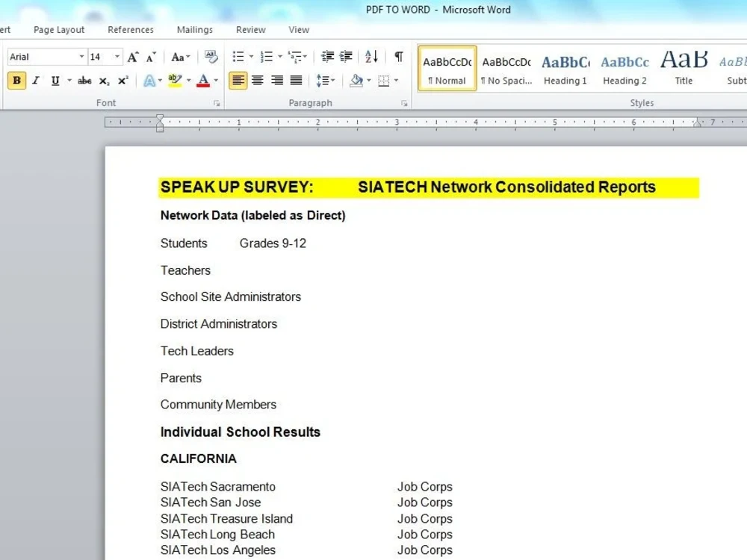Screen dimensions: 747x560
Task: Click the right indent marker on ruler
Action: tap(697, 123)
